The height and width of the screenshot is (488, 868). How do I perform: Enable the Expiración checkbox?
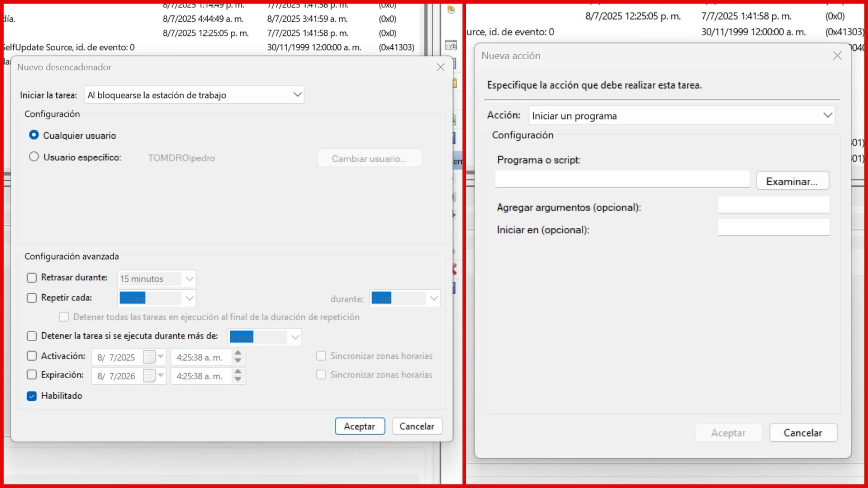point(32,375)
